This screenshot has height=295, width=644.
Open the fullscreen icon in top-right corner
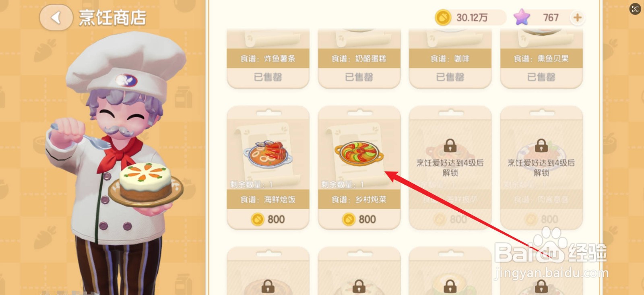point(635,9)
